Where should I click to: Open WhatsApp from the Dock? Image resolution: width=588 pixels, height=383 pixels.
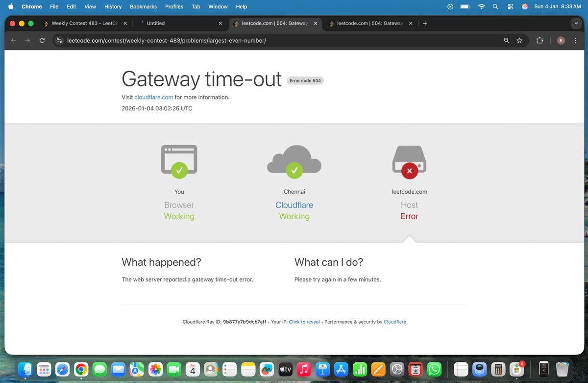pyautogui.click(x=434, y=369)
